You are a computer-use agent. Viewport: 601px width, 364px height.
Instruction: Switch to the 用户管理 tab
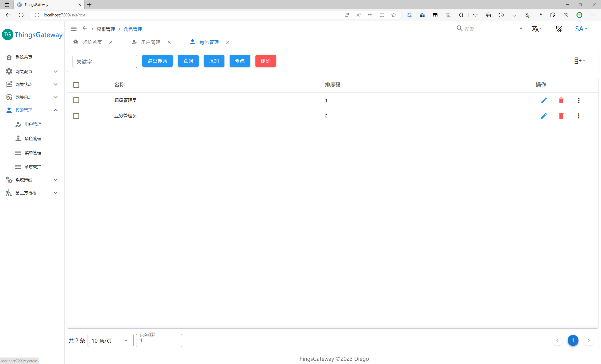[x=150, y=42]
